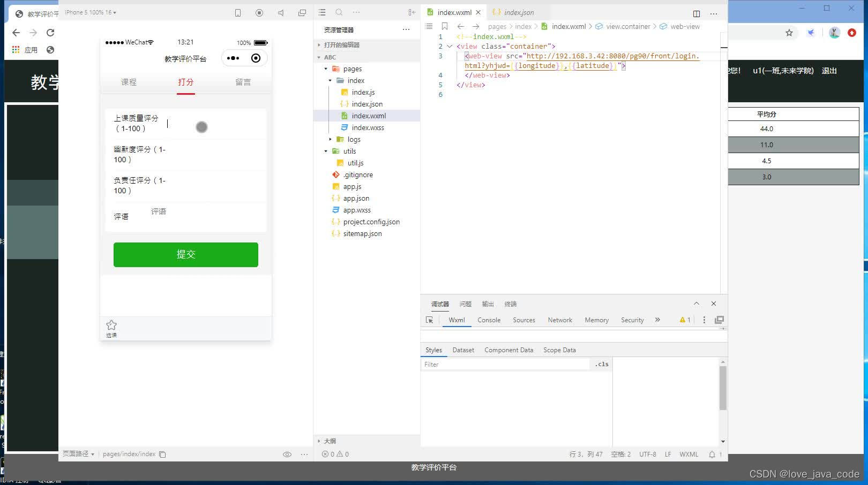The height and width of the screenshot is (485, 868).
Task: Split the editor view
Action: pos(697,13)
